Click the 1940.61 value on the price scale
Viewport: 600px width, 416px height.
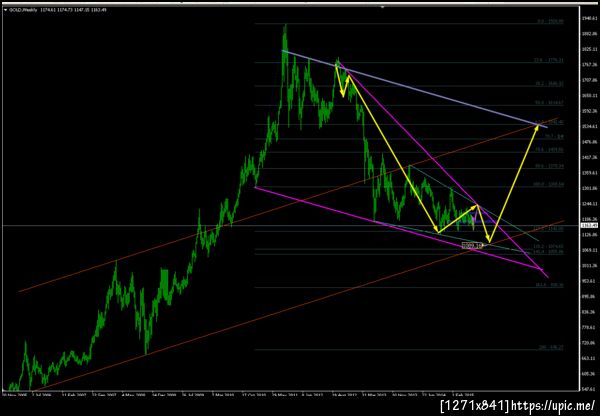point(589,18)
